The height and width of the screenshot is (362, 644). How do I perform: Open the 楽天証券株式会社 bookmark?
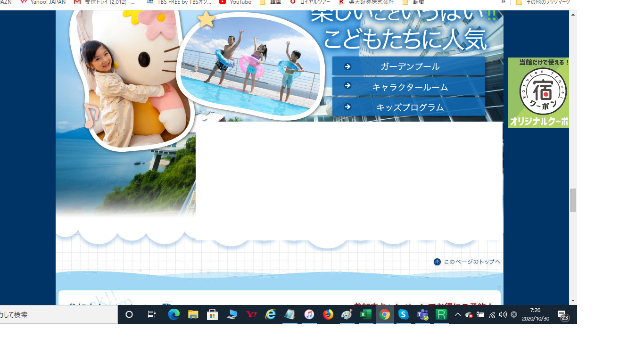(x=366, y=2)
